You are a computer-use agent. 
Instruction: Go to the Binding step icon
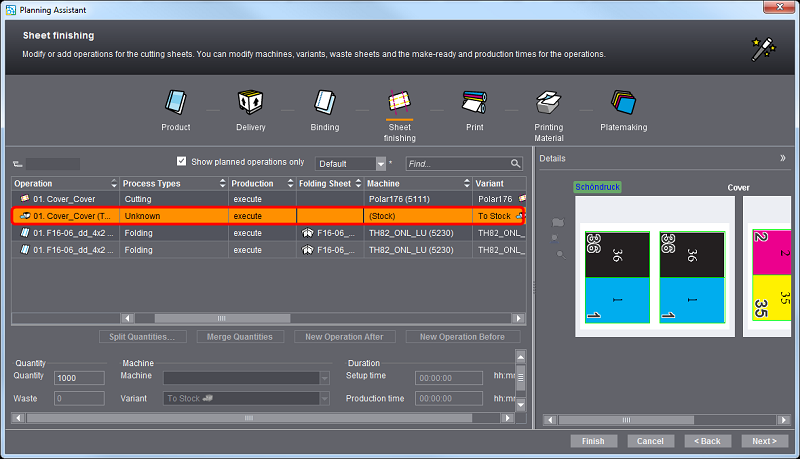click(324, 103)
